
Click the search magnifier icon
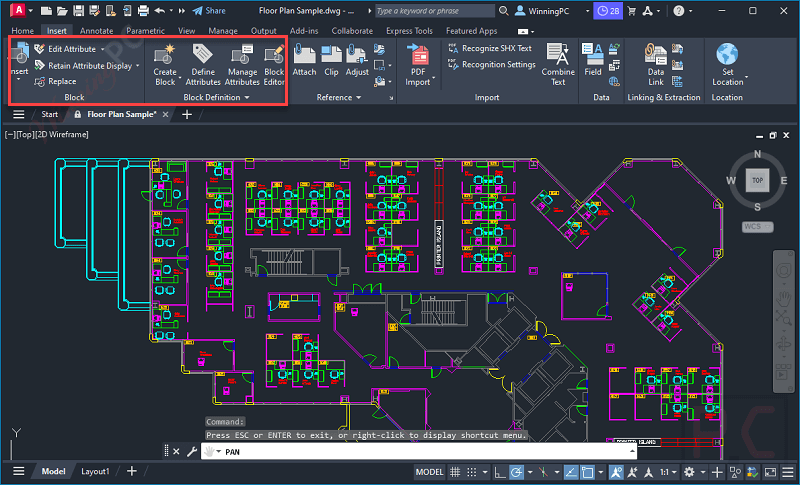(x=504, y=11)
